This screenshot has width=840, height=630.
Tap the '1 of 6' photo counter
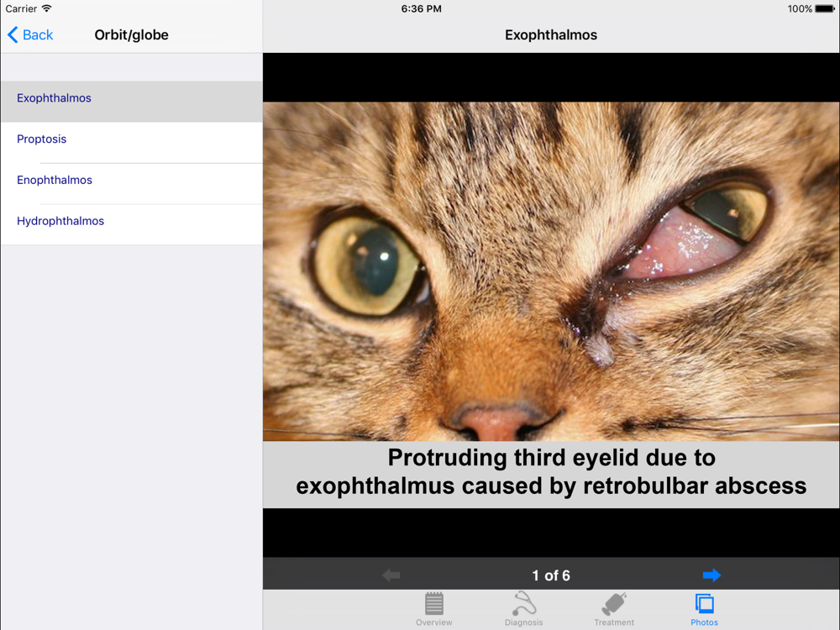point(551,575)
